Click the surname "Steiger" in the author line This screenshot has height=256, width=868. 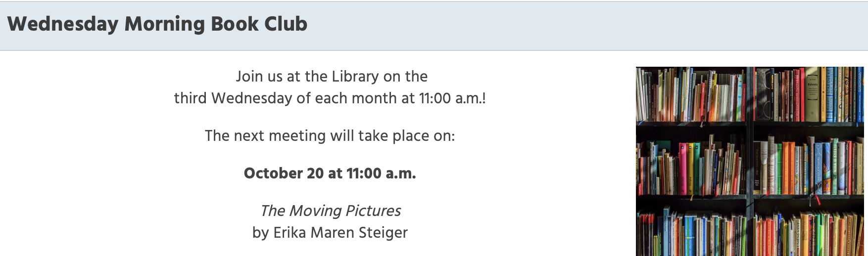pyautogui.click(x=383, y=233)
